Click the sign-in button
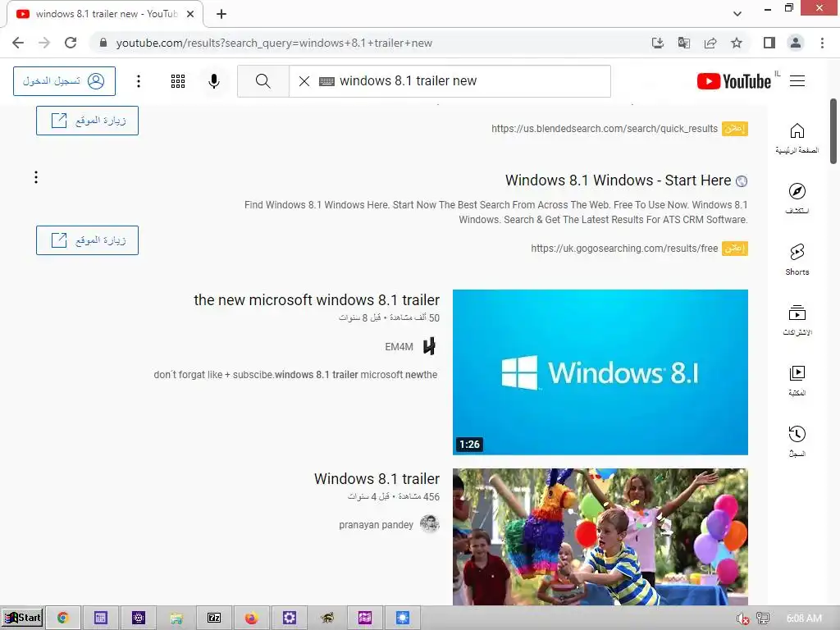Viewport: 840px width, 630px height. (x=64, y=81)
